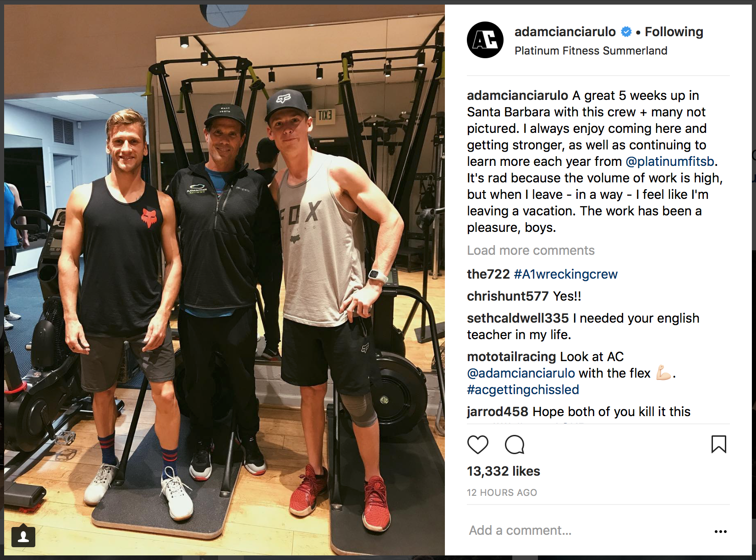Expand Load more comments
Screen dimensions: 756x560
click(531, 250)
